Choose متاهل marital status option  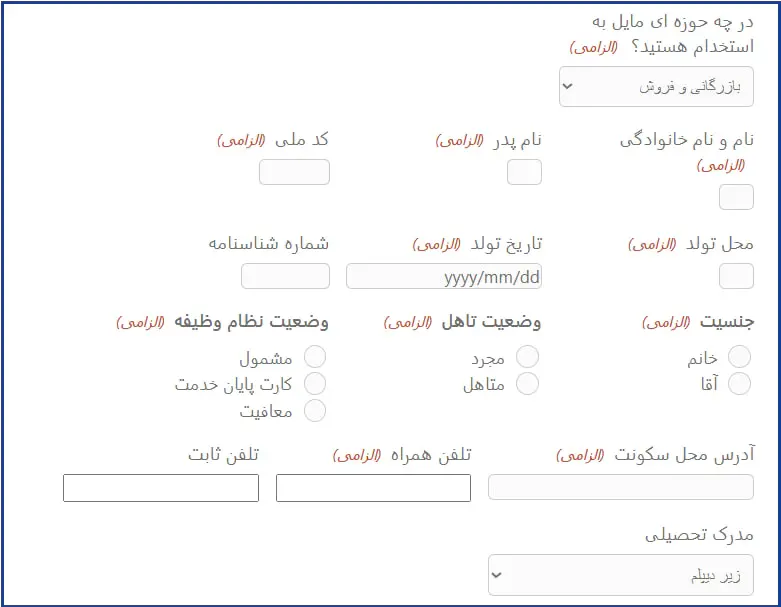point(527,383)
